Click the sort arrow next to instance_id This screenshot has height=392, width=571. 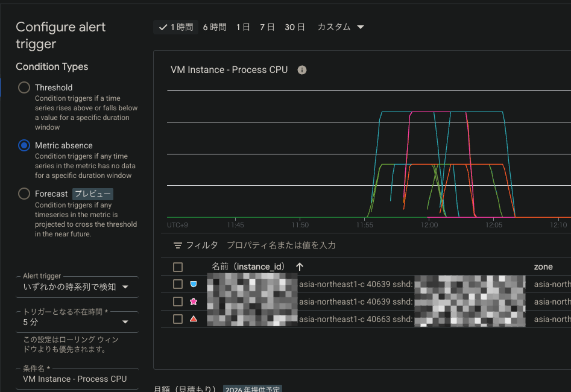point(300,267)
